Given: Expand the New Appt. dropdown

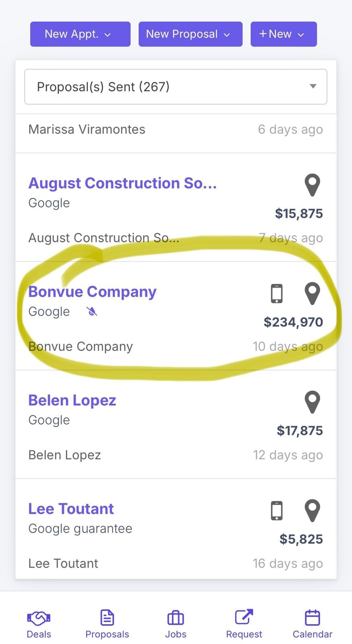Looking at the screenshot, I should pyautogui.click(x=80, y=34).
